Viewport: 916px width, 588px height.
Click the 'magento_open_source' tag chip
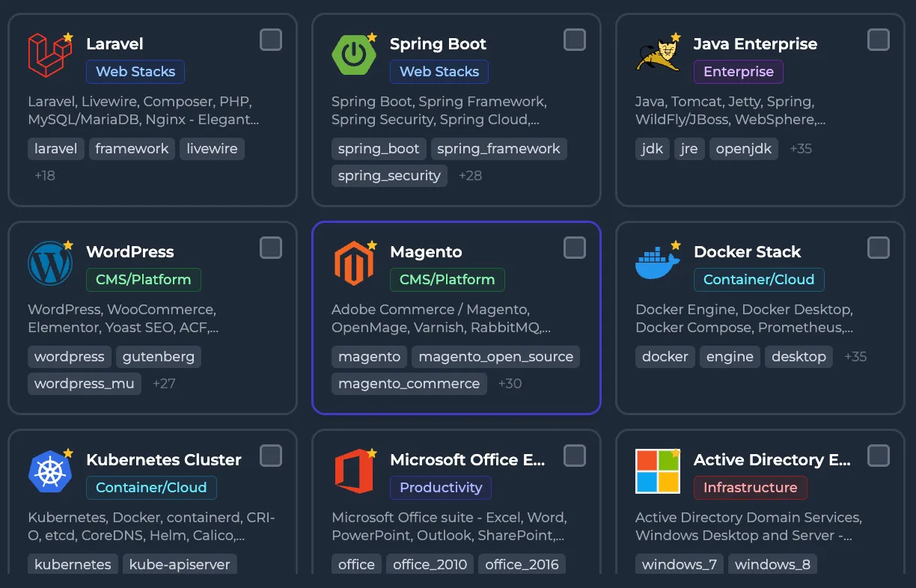tap(496, 357)
